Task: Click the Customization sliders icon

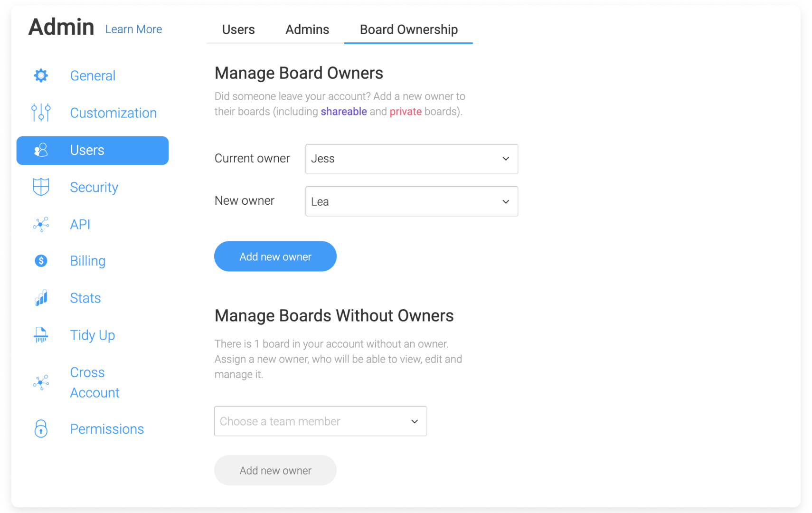Action: click(41, 113)
